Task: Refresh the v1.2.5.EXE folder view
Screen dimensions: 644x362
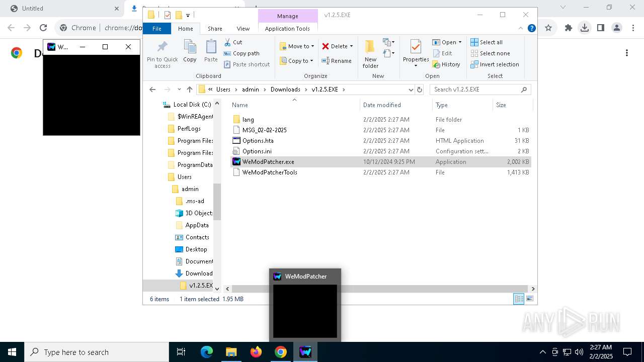Action: [x=420, y=89]
